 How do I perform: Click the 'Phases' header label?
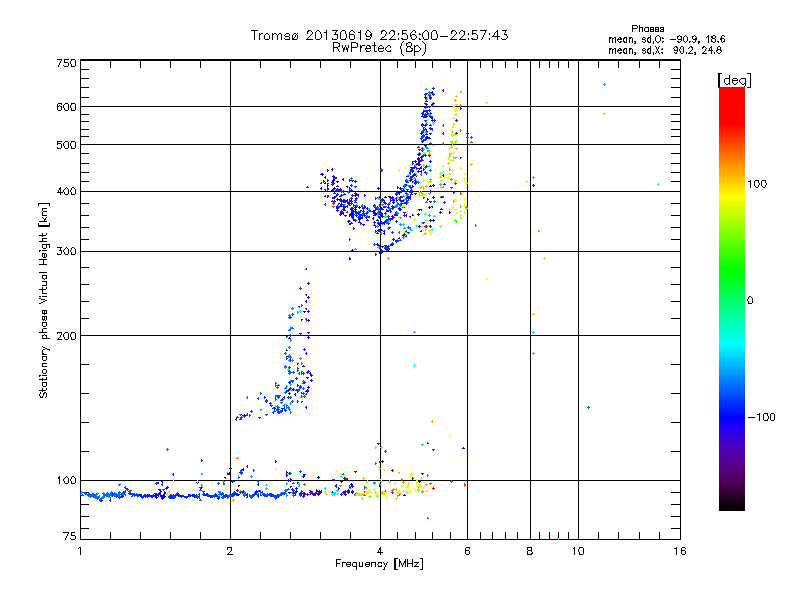[x=647, y=29]
